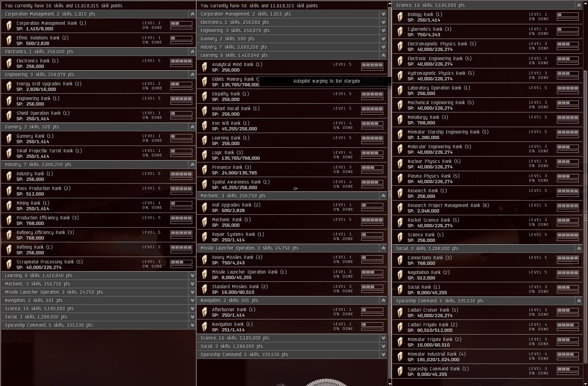Select the Biology skill book icon

point(400,17)
